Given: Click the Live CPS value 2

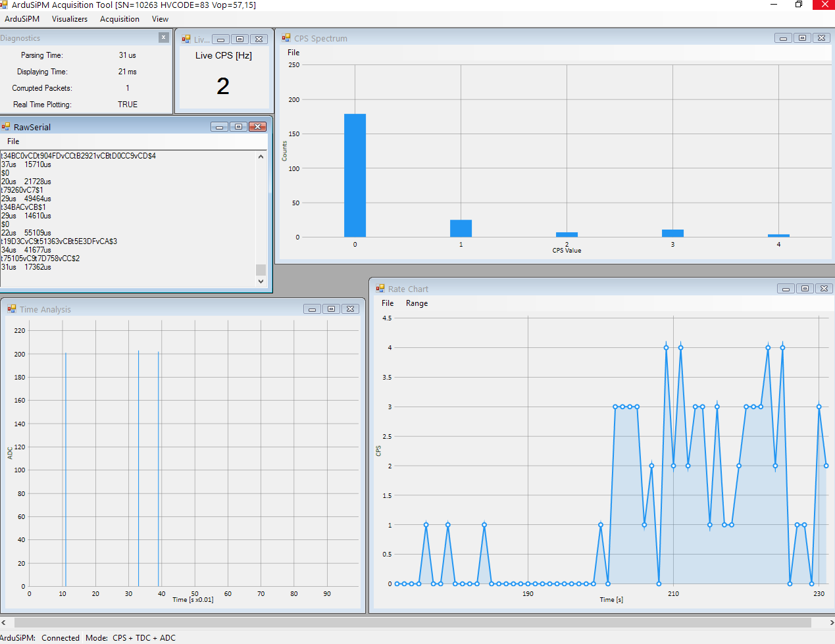Looking at the screenshot, I should (223, 86).
